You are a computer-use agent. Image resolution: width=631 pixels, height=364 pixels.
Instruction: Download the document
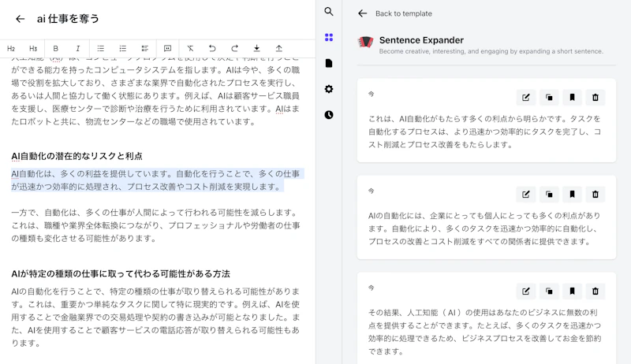pyautogui.click(x=257, y=49)
